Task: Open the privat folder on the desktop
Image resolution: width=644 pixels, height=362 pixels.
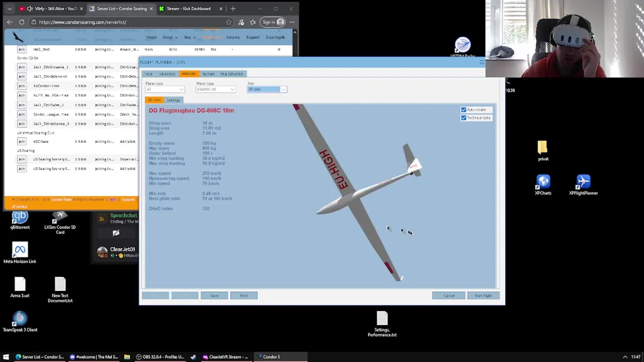Action: point(543,151)
